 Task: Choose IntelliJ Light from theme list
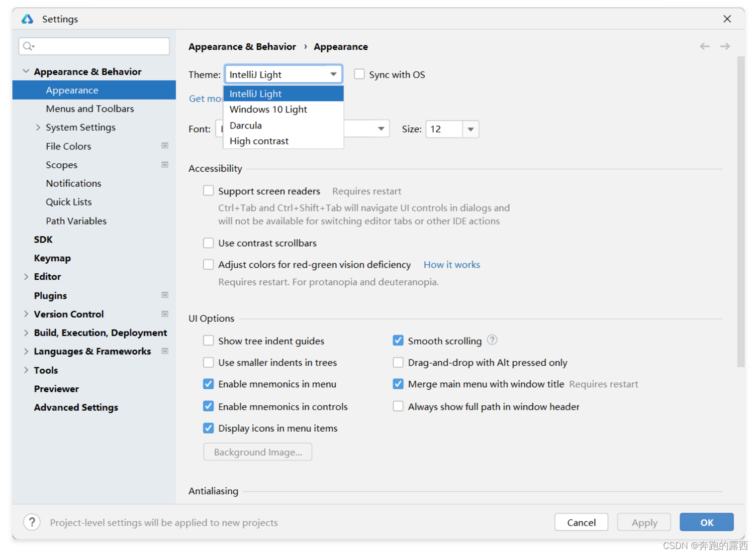pos(283,94)
